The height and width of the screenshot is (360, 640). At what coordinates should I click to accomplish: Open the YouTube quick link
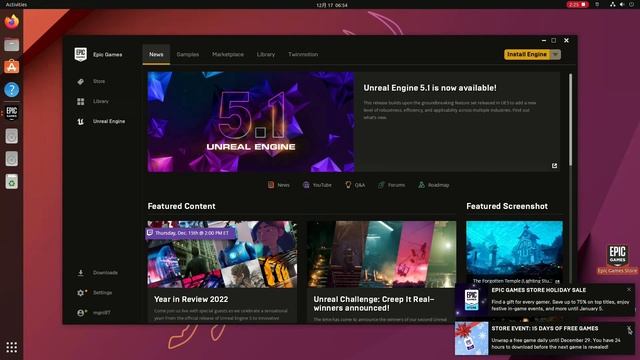click(x=317, y=185)
